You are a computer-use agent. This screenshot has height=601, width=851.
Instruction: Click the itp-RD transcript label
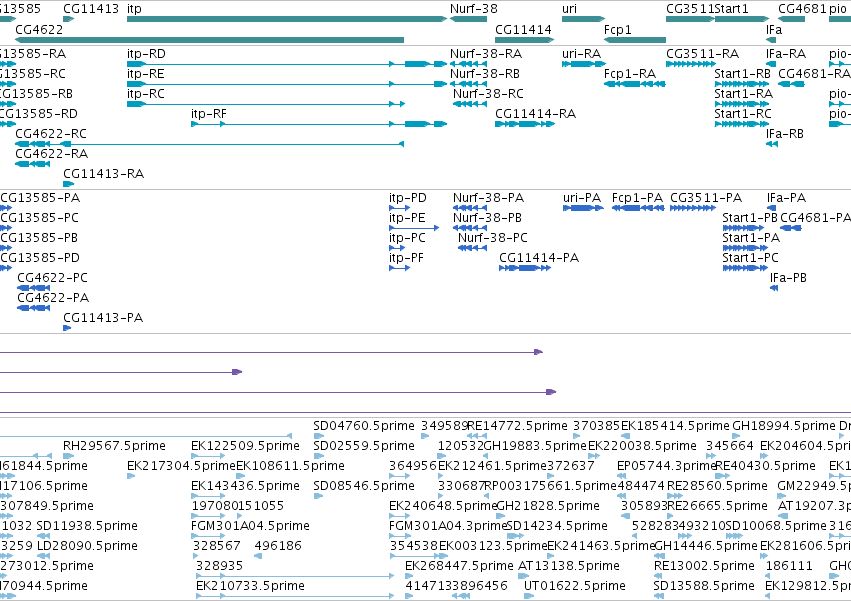tap(146, 54)
